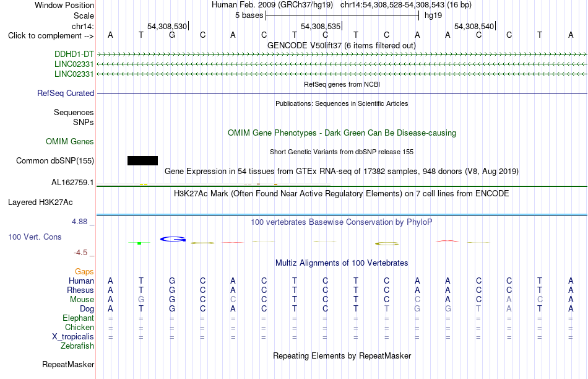
Task: Click the RefSeq Curated blue line
Action: click(342, 93)
